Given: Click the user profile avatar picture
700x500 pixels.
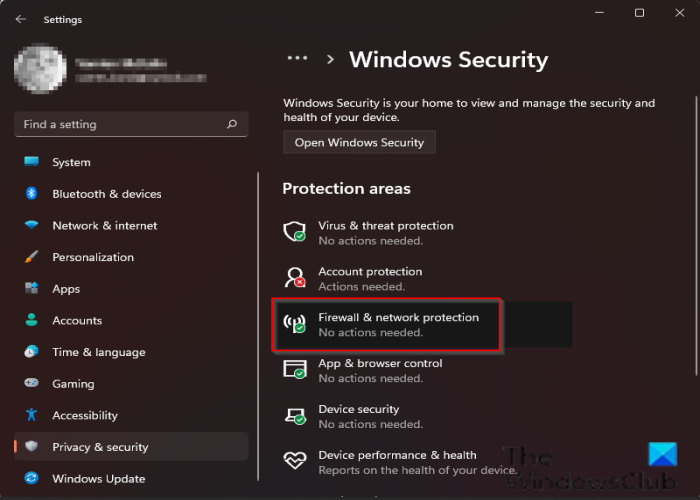Looking at the screenshot, I should click(39, 70).
